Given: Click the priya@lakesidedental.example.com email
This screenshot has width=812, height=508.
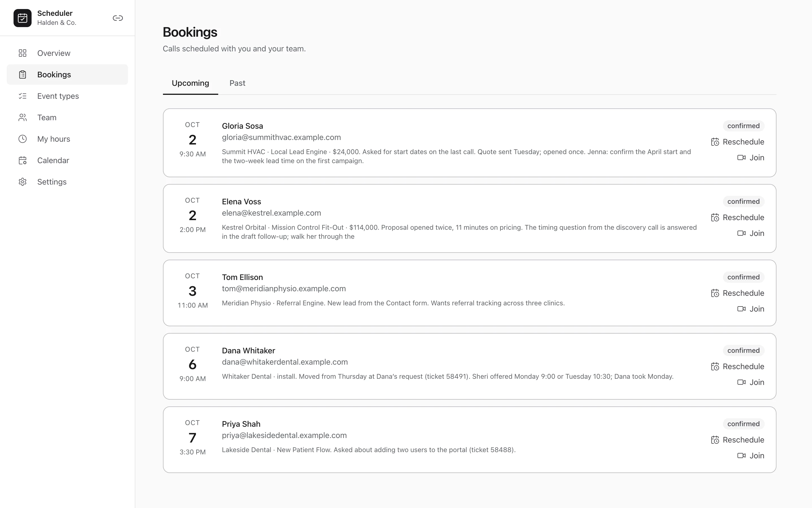Looking at the screenshot, I should (x=284, y=435).
